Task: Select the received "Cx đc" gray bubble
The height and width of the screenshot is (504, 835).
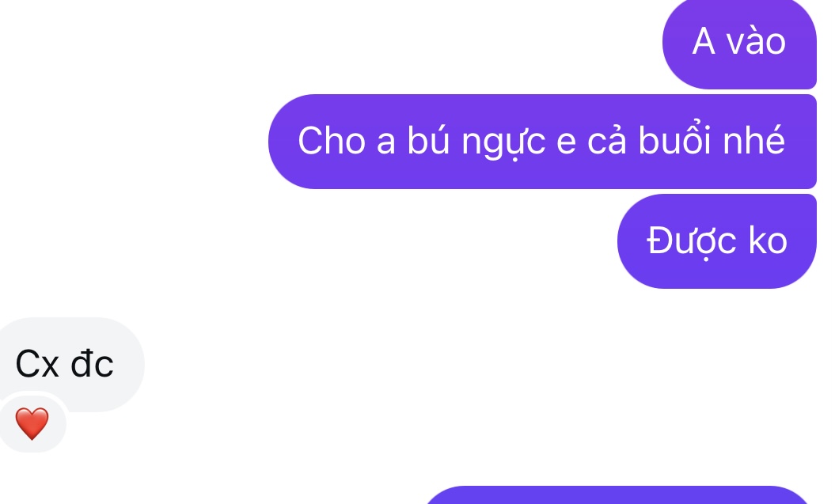Action: pos(71,364)
